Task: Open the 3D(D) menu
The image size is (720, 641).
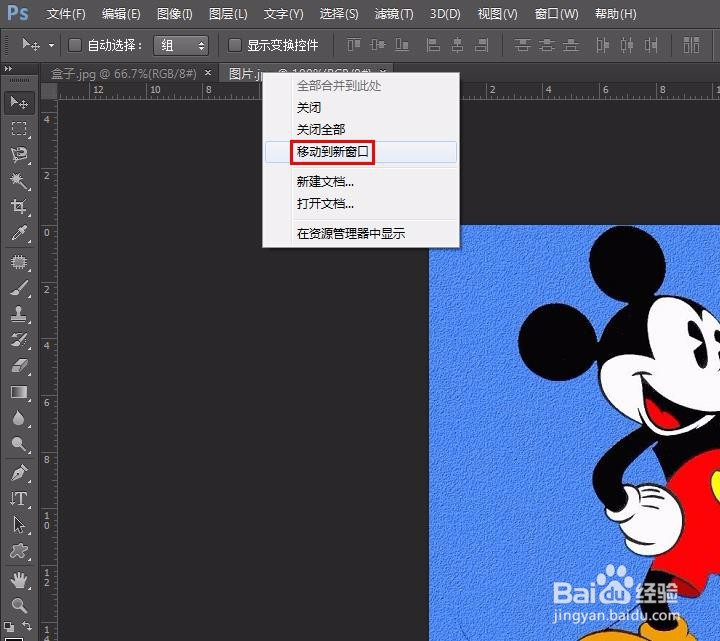Action: coord(445,14)
